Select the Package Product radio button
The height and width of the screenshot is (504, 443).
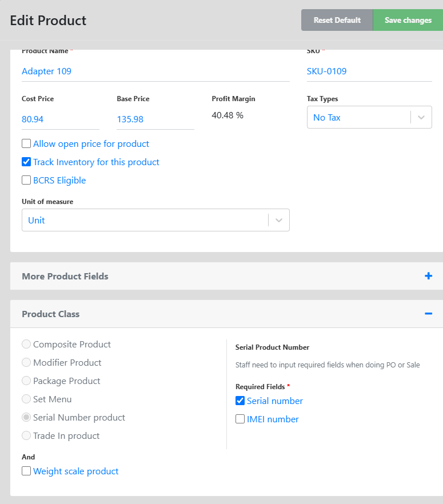tap(26, 381)
